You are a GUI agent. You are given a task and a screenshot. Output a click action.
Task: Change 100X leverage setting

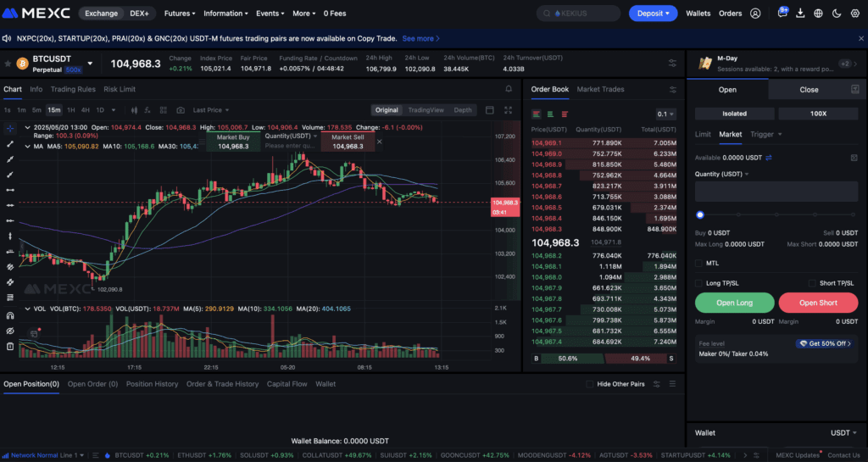(x=818, y=114)
